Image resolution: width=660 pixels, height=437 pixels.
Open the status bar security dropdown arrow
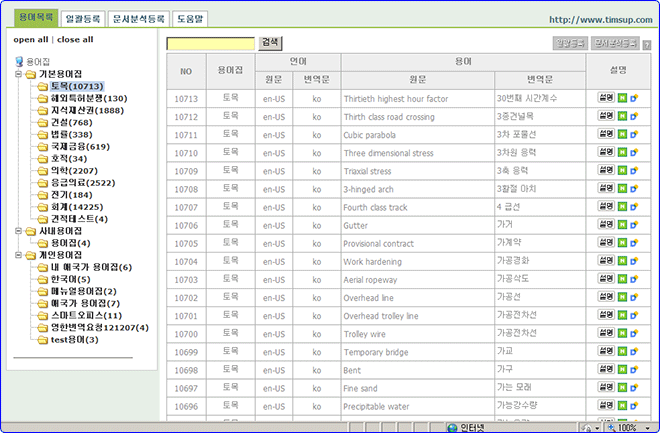point(597,428)
